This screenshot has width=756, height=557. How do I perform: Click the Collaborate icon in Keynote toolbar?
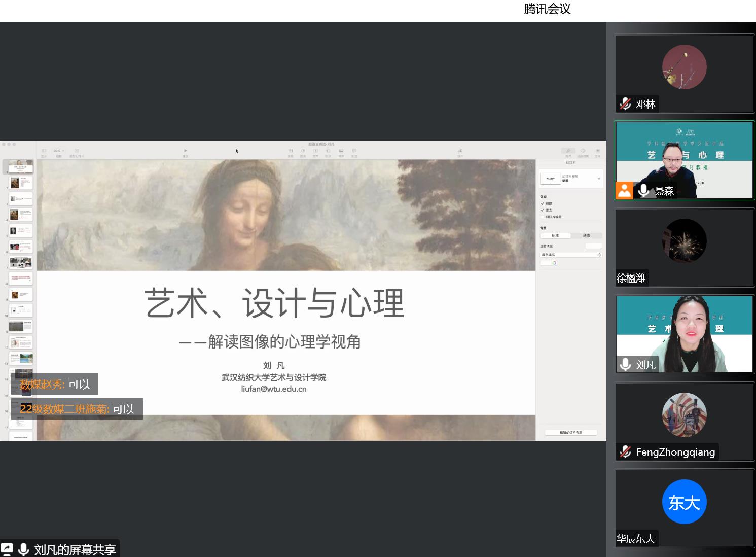click(x=460, y=151)
